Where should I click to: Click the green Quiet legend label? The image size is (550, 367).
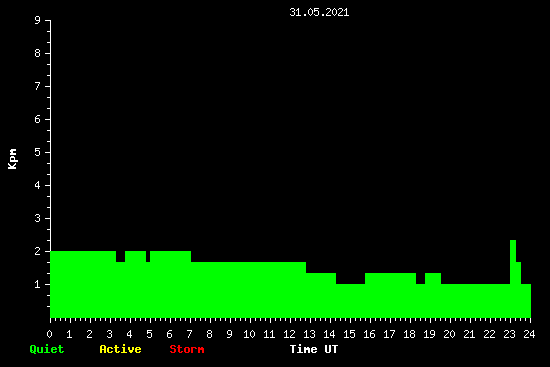click(47, 349)
